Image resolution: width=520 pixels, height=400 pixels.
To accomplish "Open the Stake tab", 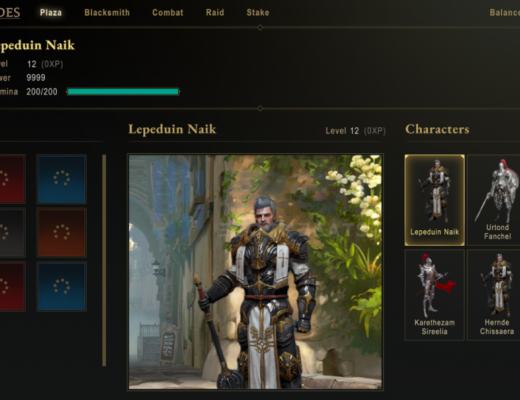I will pyautogui.click(x=258, y=13).
